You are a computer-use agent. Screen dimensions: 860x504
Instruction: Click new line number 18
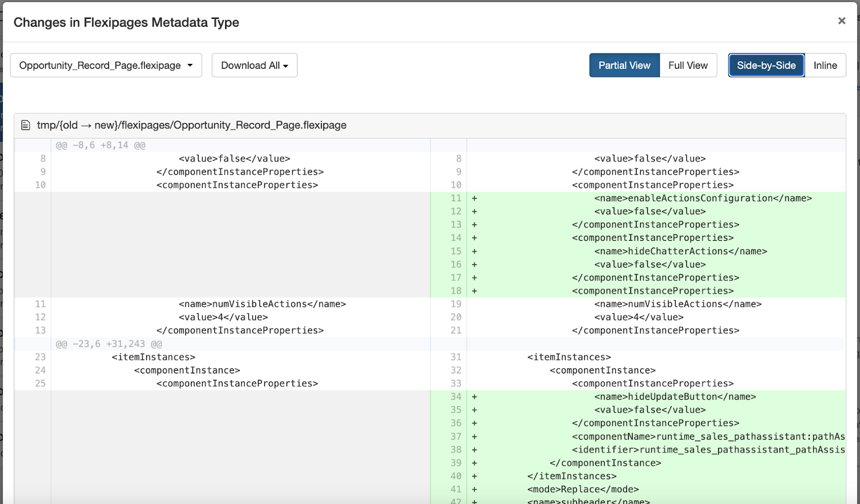coord(456,291)
